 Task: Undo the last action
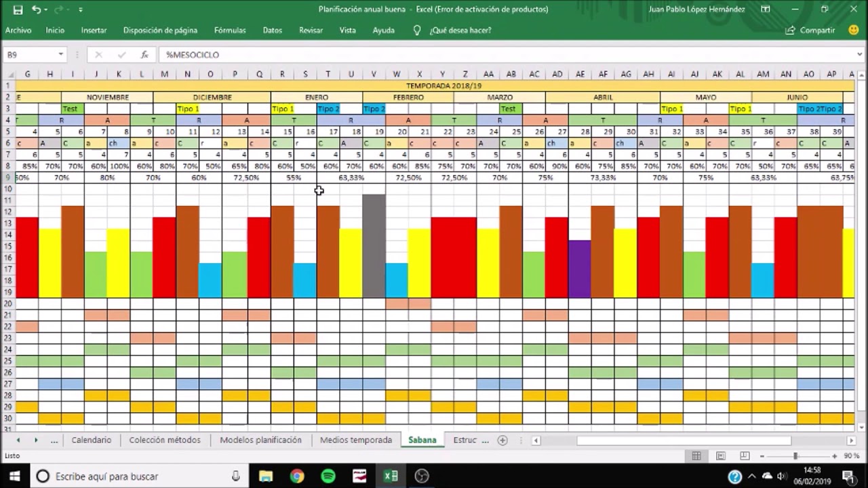36,9
